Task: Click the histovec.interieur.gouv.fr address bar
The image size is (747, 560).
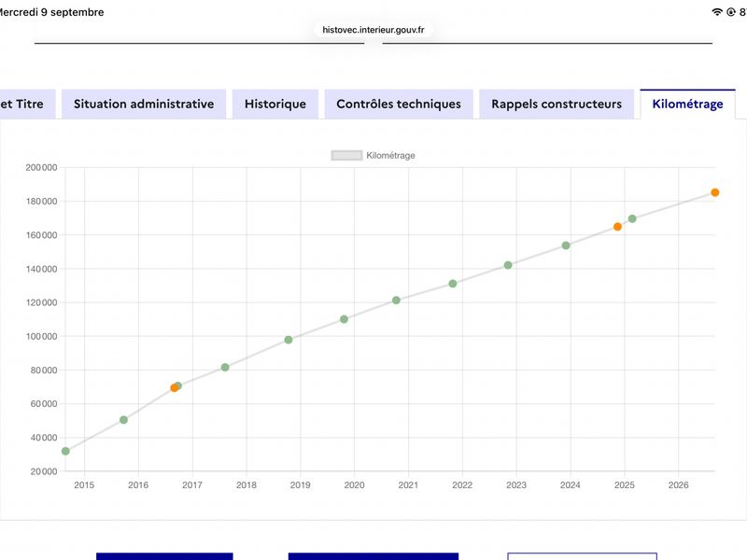Action: tap(373, 30)
